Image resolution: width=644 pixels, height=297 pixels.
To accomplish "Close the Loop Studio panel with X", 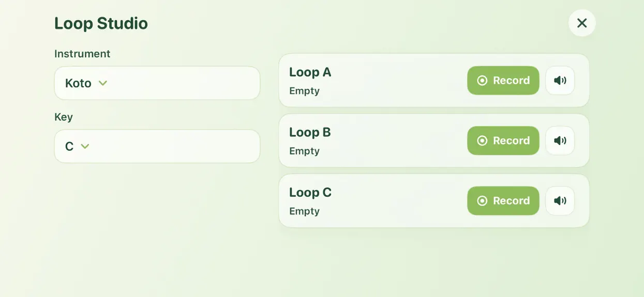I will click(x=582, y=23).
